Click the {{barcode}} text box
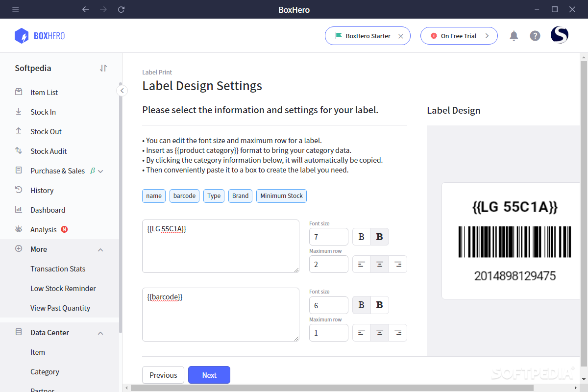Image resolution: width=588 pixels, height=392 pixels. pos(220,314)
